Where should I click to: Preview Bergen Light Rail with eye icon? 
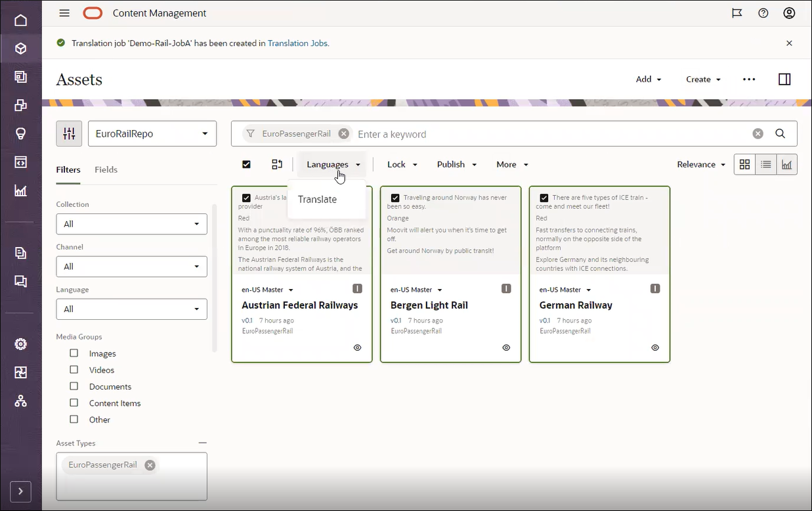click(506, 347)
